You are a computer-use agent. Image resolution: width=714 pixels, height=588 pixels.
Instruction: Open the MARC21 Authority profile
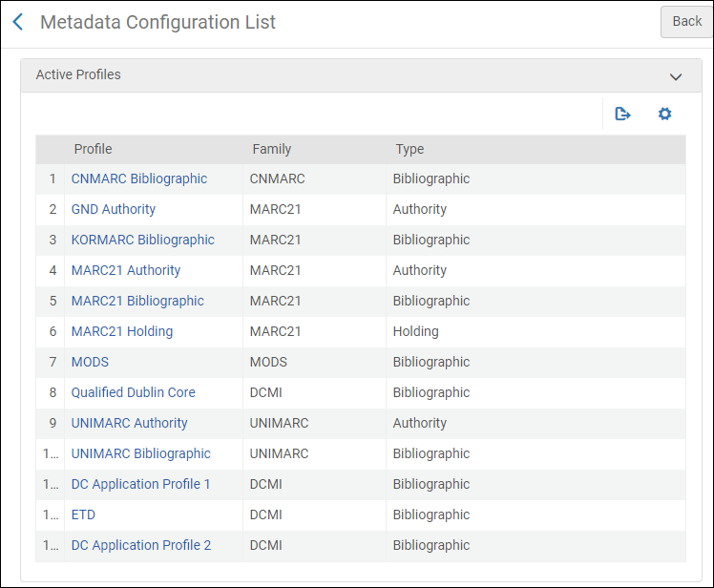coord(126,270)
